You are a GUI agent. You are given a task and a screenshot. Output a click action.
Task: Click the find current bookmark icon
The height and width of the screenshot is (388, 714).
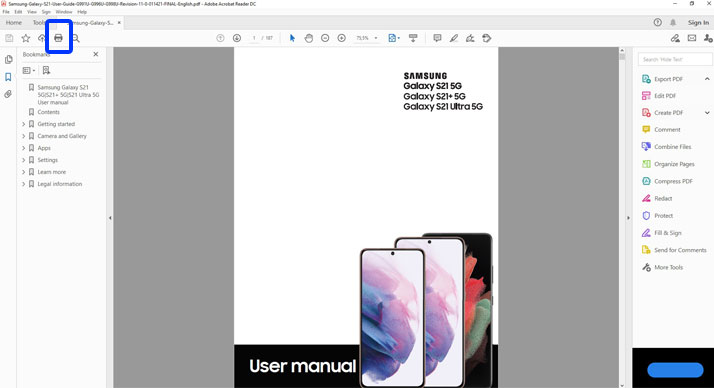click(x=46, y=70)
